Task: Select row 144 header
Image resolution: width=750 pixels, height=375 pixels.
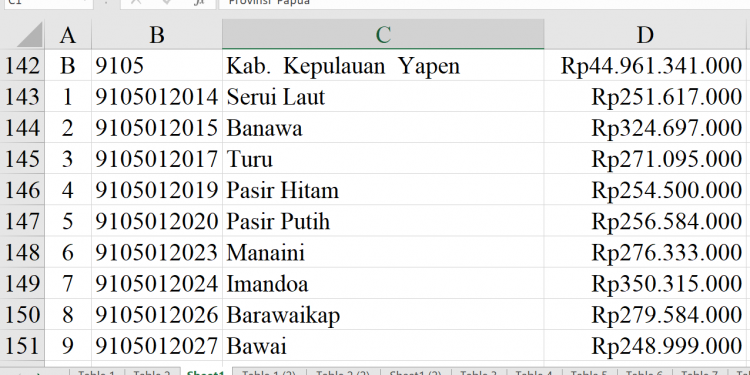Action: [22, 127]
